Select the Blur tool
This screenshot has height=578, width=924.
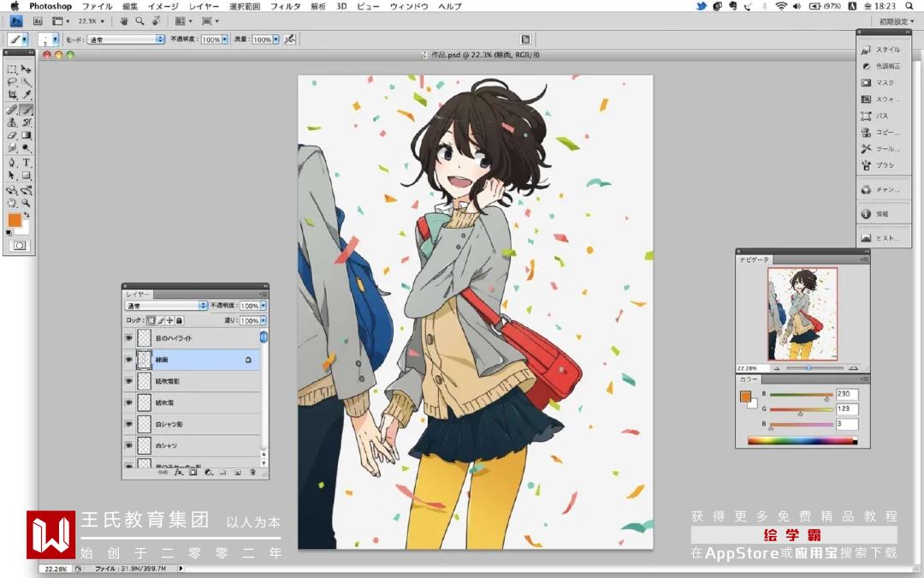point(12,148)
